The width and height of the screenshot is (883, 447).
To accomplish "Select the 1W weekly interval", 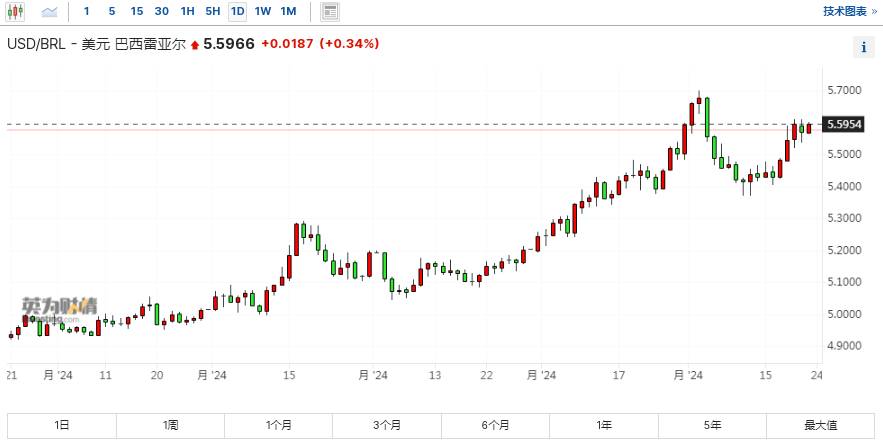I will [x=262, y=12].
